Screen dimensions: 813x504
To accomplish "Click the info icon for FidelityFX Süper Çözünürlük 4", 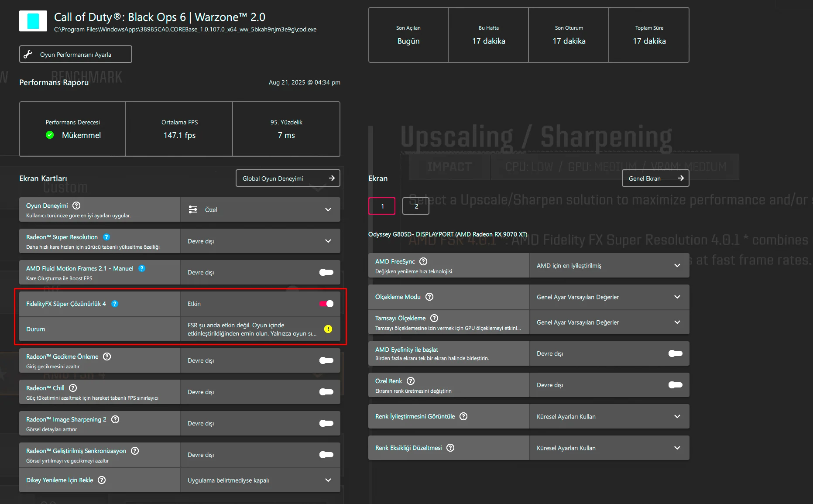I will [x=115, y=304].
